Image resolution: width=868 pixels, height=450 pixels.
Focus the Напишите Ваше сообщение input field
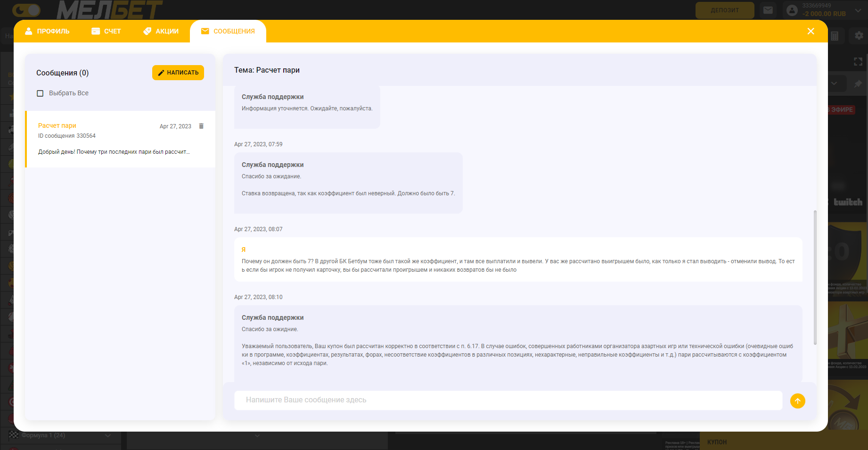coord(508,400)
